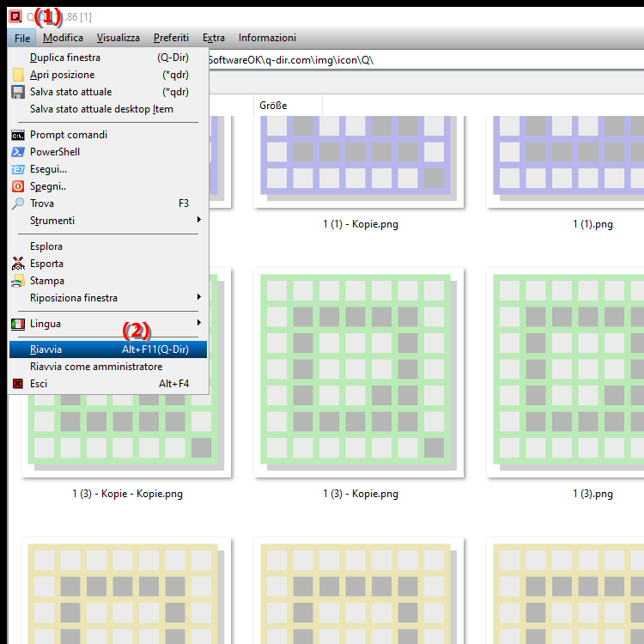The width and height of the screenshot is (644, 644).
Task: Expand the Lingua submenu arrow
Action: point(199,323)
